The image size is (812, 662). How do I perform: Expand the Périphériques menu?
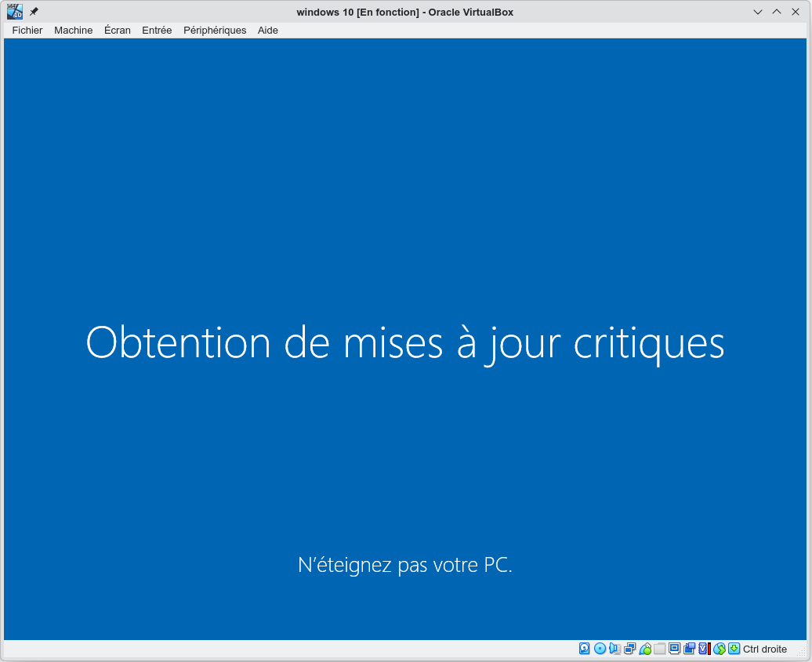(215, 31)
